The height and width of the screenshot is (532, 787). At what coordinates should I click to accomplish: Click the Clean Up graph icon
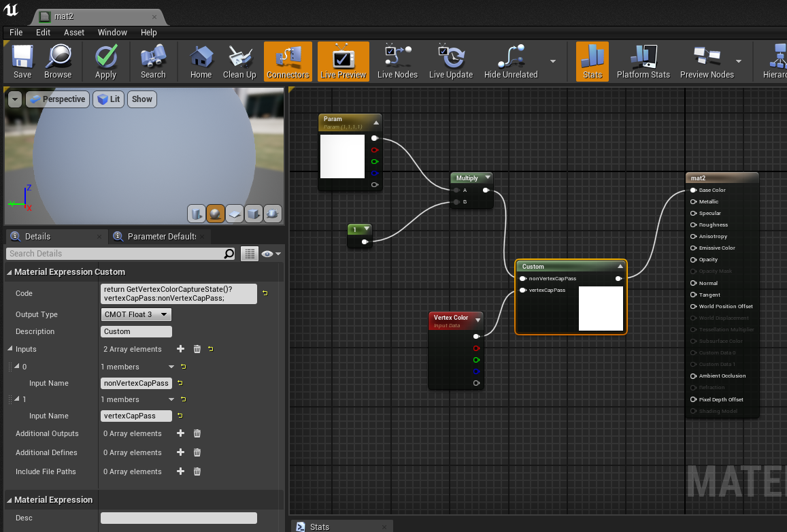click(x=239, y=61)
